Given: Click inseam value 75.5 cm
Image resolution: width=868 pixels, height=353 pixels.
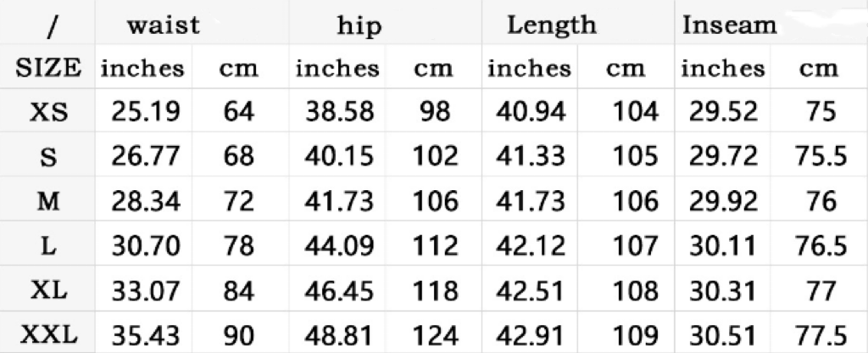Looking at the screenshot, I should (x=821, y=156).
